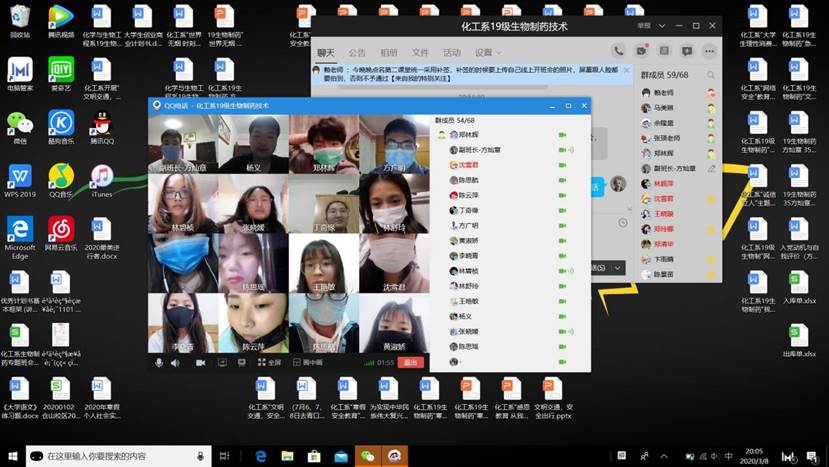The image size is (829, 467).
Task: Open File Explorer from the taskbar
Action: click(287, 456)
